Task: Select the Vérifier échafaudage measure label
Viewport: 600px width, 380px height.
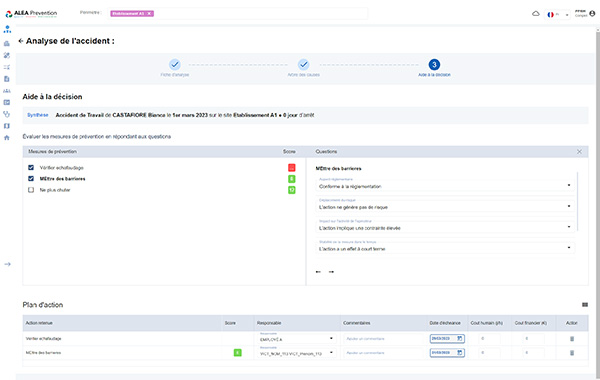Action: click(61, 168)
